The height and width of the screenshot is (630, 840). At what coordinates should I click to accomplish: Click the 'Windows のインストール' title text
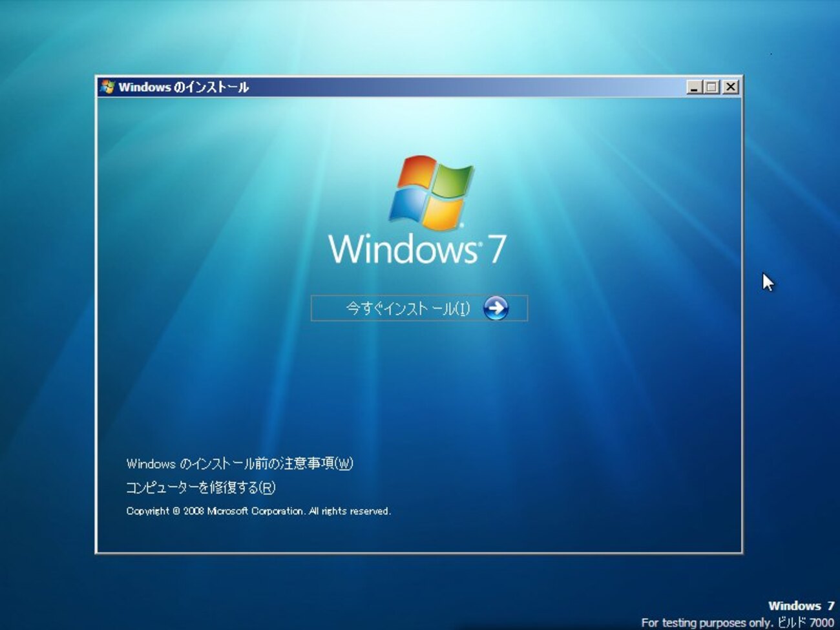184,87
